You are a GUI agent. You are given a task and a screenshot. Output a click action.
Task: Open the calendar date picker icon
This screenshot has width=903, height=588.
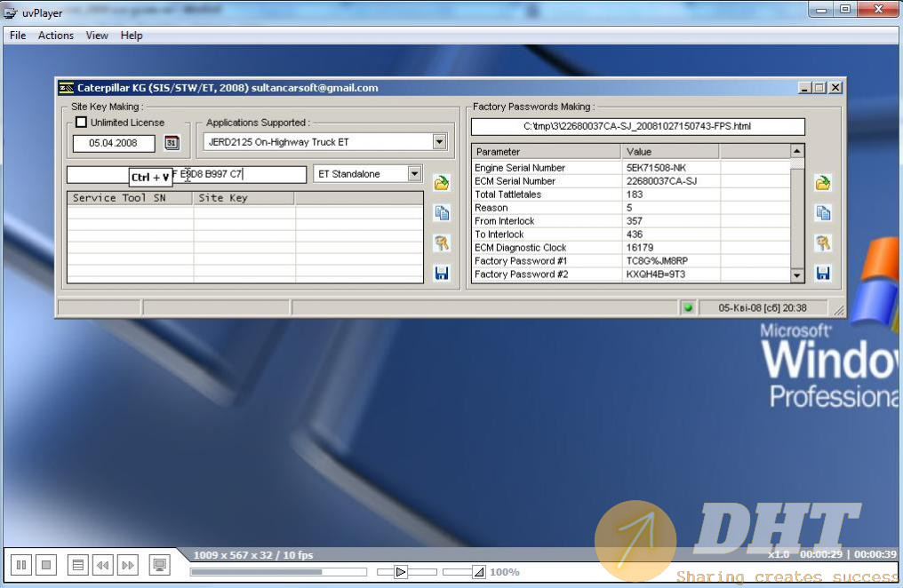click(x=172, y=143)
